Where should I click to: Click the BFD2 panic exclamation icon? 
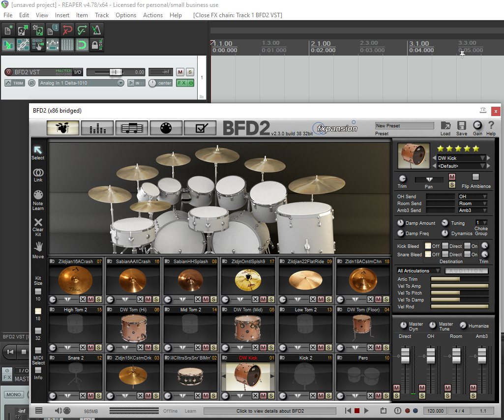pyautogui.click(x=398, y=411)
